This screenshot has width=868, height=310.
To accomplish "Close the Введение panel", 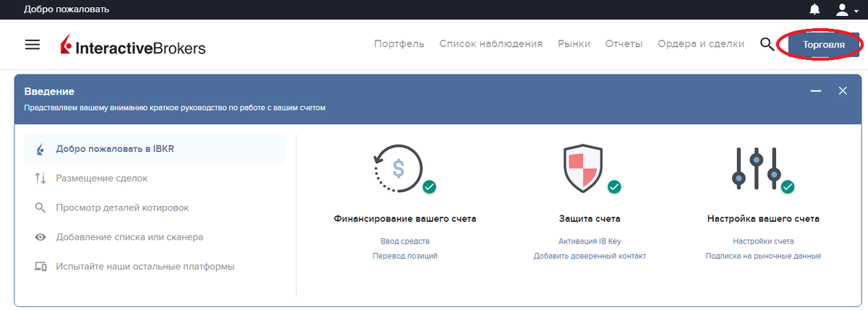I will (x=843, y=91).
